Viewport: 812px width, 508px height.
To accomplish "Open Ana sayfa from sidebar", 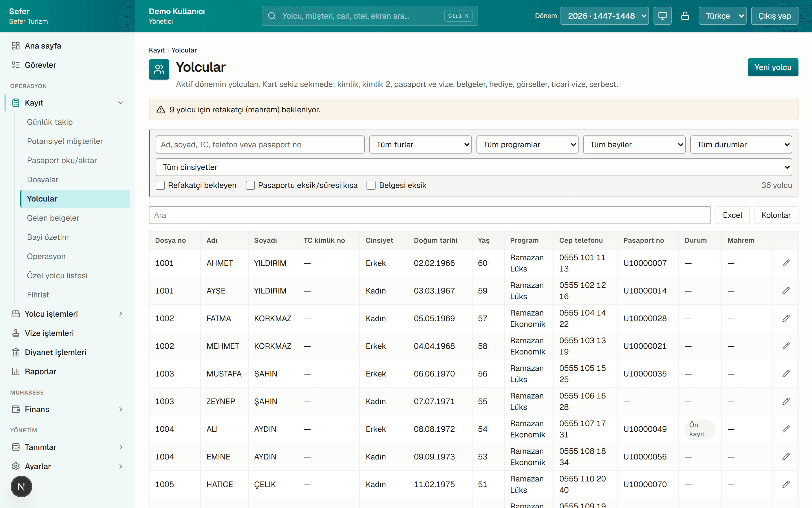I will pyautogui.click(x=67, y=46).
